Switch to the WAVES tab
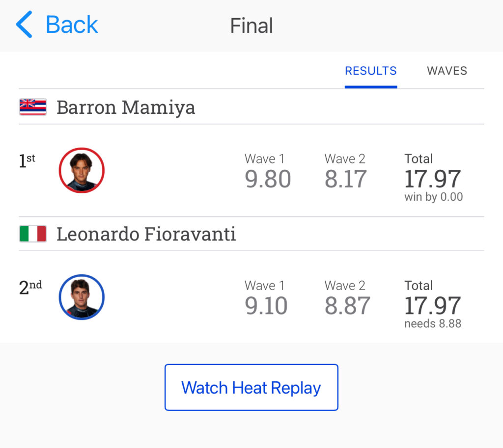Image resolution: width=503 pixels, height=448 pixels. [x=447, y=71]
